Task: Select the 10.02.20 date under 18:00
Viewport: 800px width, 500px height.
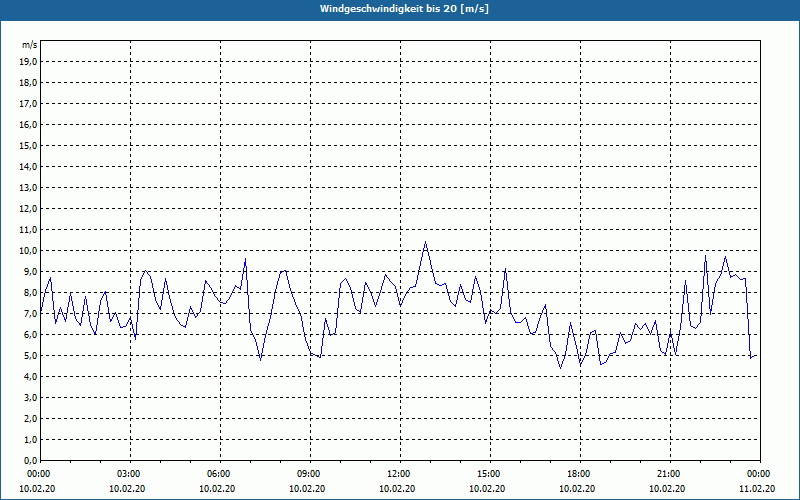Action: click(577, 489)
